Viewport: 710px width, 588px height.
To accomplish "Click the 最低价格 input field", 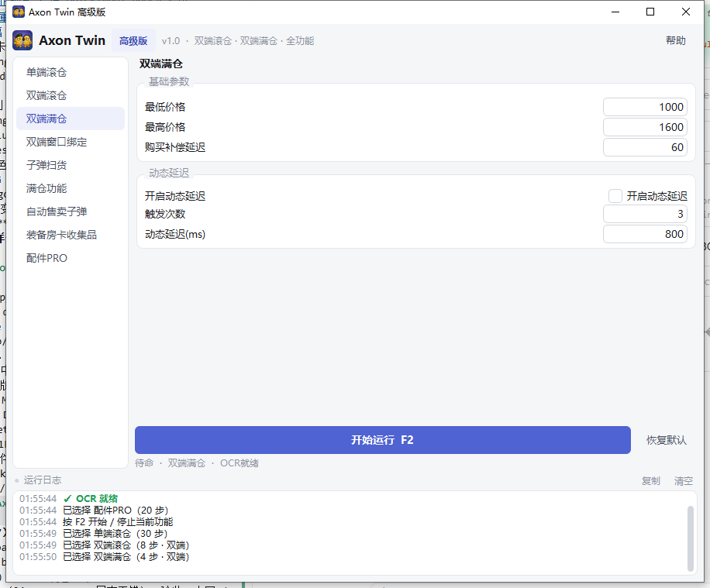I will click(x=645, y=107).
